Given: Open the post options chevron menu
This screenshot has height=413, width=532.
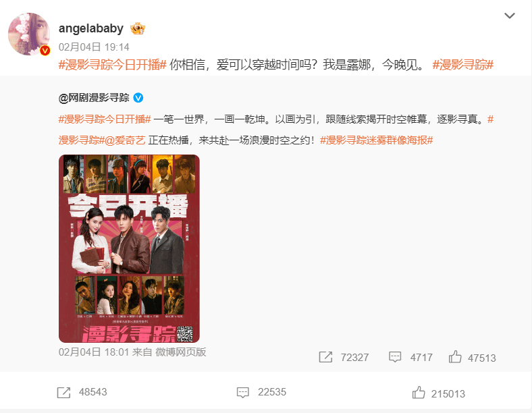Looking at the screenshot, I should (510, 16).
